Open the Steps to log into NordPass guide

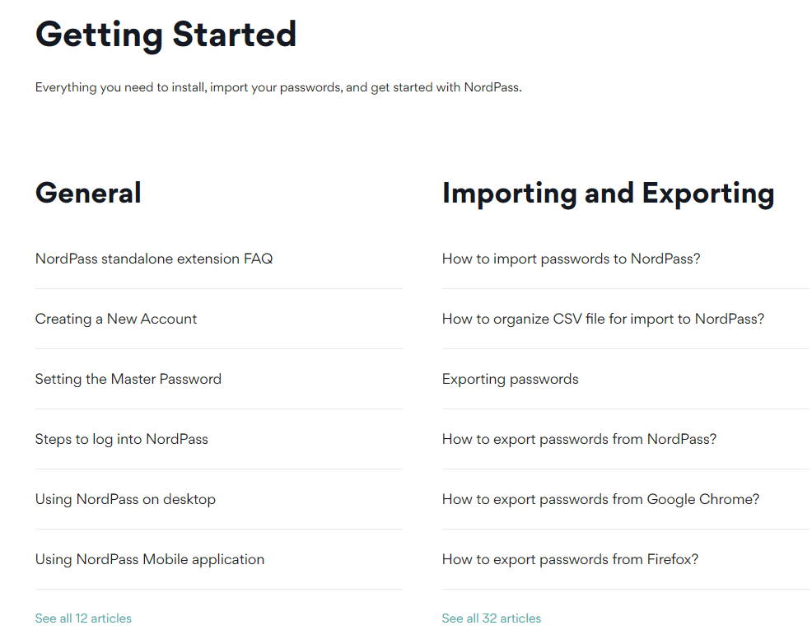pyautogui.click(x=121, y=439)
